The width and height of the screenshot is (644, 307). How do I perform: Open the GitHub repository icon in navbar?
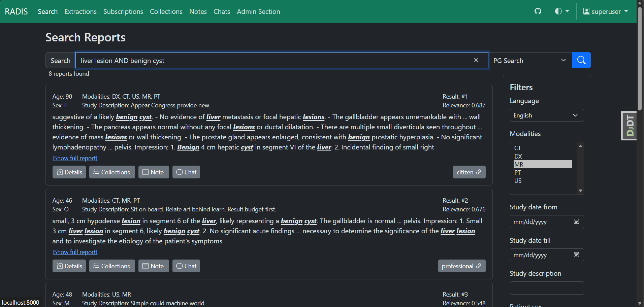coord(538,11)
